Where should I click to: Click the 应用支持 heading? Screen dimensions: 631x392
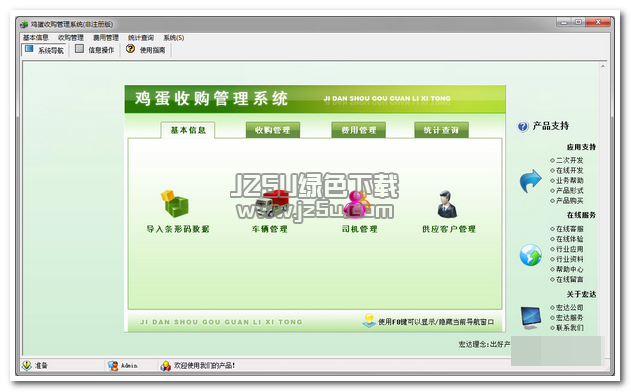tap(581, 147)
